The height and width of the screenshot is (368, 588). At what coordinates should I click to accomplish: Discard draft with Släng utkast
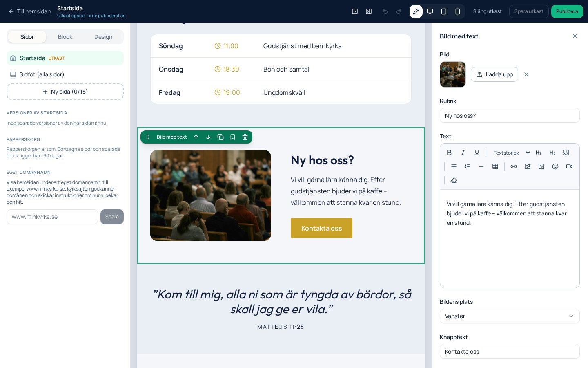click(x=488, y=11)
